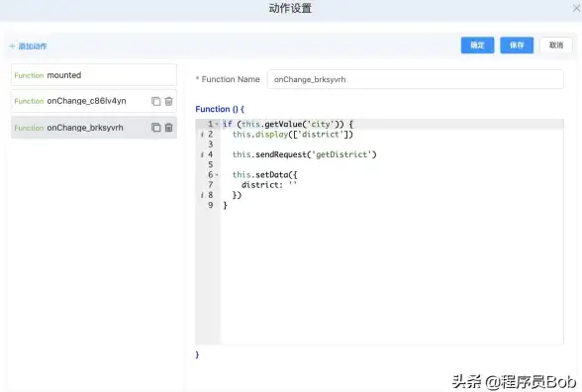Click the Function () { header text

coord(220,109)
